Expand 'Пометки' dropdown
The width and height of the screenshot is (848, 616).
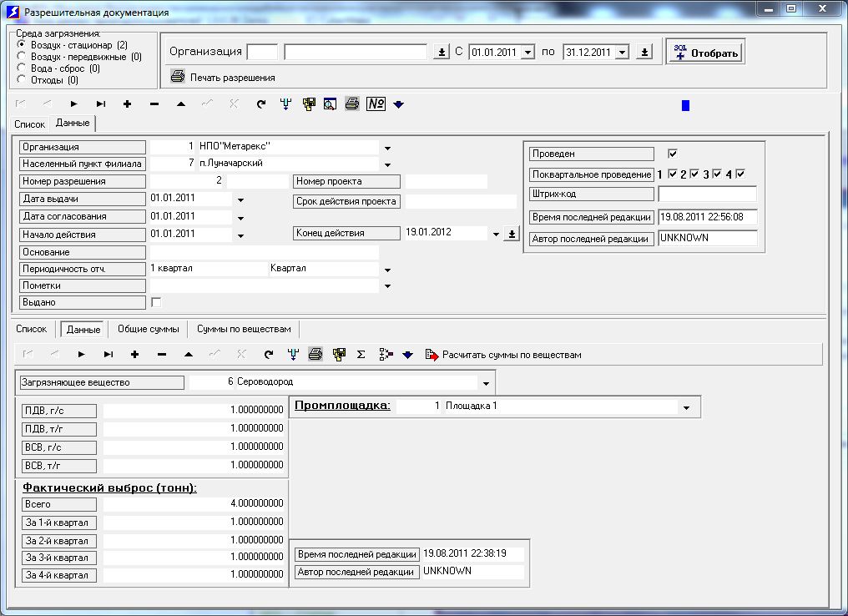pos(387,286)
